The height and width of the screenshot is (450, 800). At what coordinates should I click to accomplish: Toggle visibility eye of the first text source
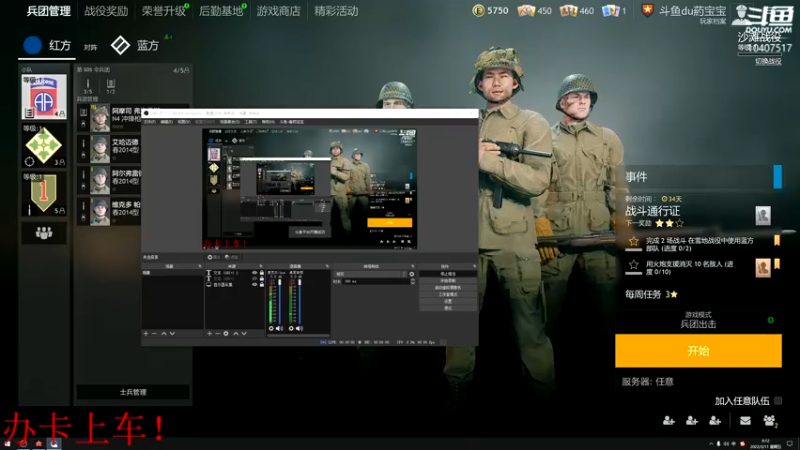255,273
